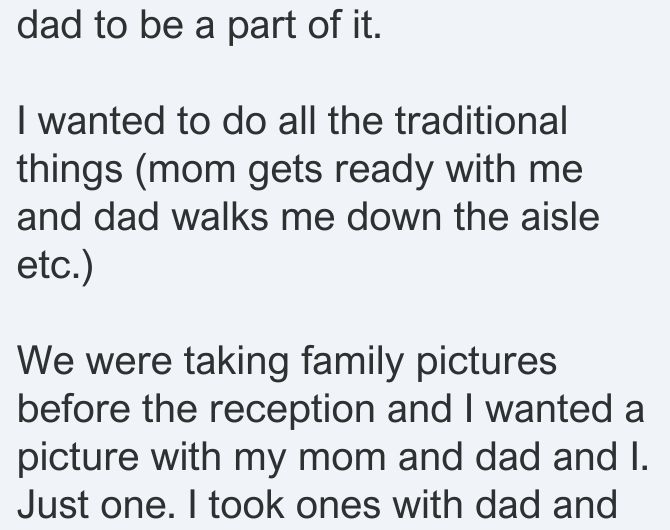Click the text "etc.)" ending the paragraph
Viewport: 670px width, 530px height.
(x=55, y=267)
